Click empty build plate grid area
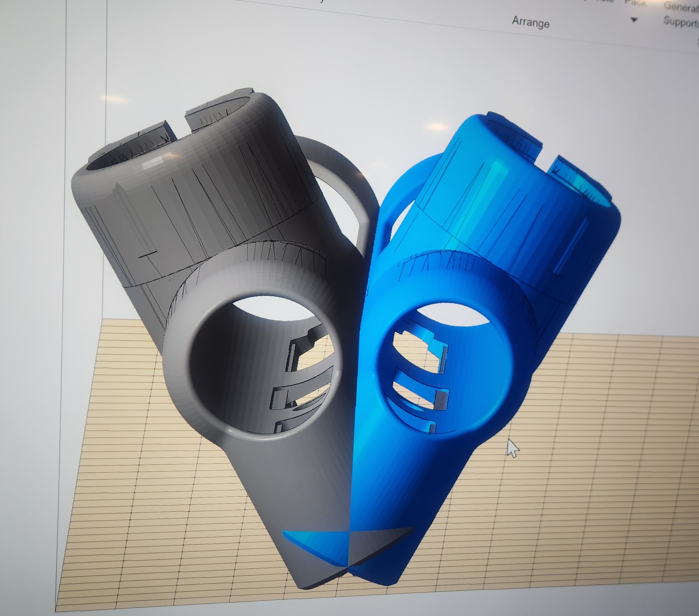 (581, 479)
